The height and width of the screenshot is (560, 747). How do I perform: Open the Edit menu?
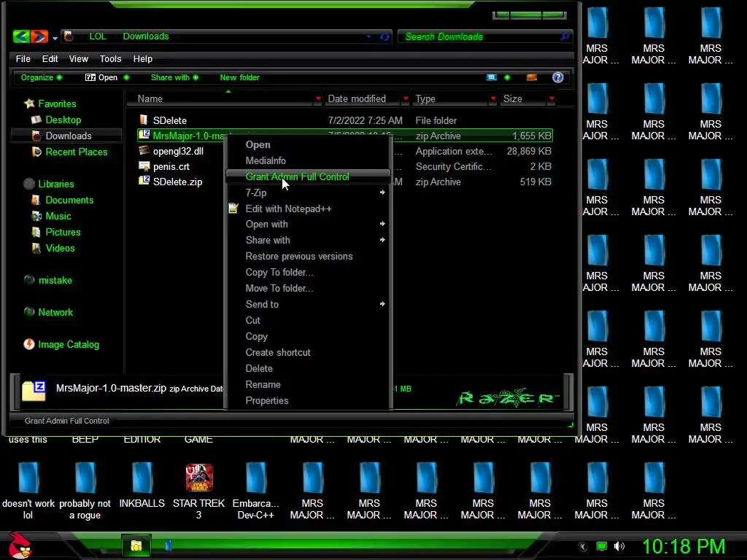[50, 58]
